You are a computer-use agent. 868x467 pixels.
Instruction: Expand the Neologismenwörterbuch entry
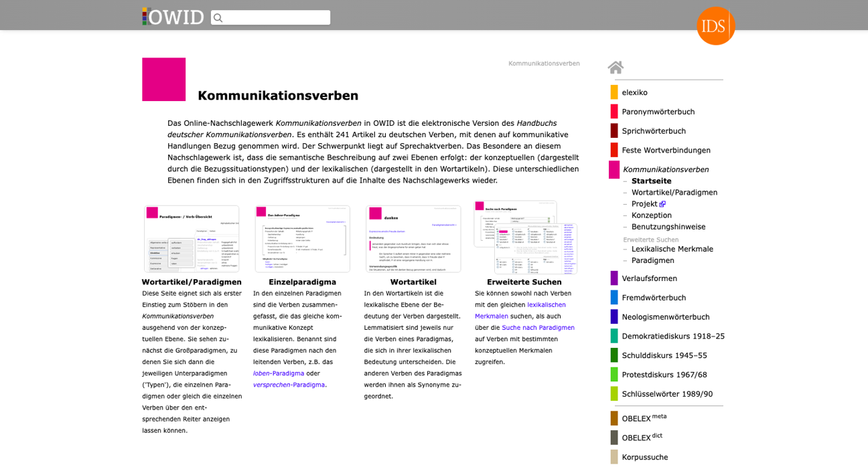point(666,316)
